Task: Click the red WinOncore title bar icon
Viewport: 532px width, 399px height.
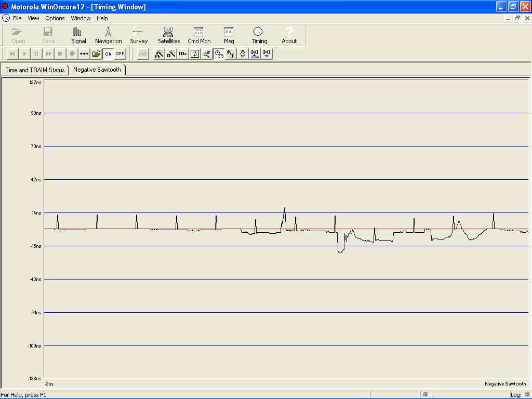Action: [x=5, y=6]
